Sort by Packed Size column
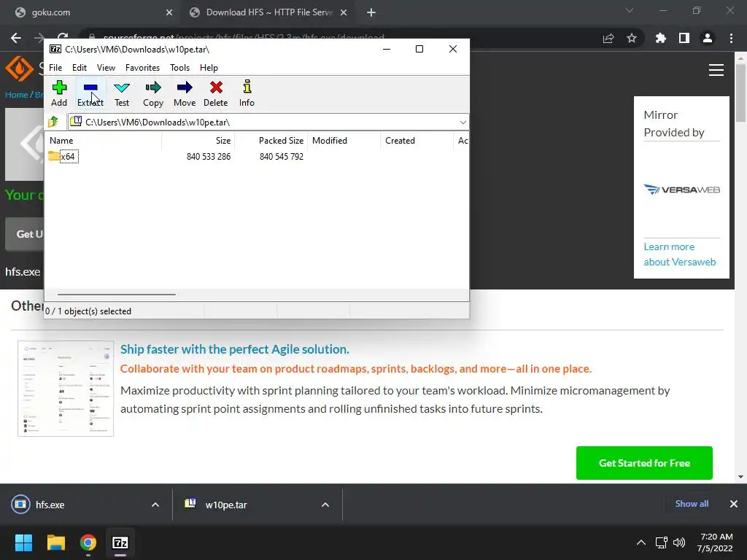This screenshot has width=747, height=560. [271, 141]
